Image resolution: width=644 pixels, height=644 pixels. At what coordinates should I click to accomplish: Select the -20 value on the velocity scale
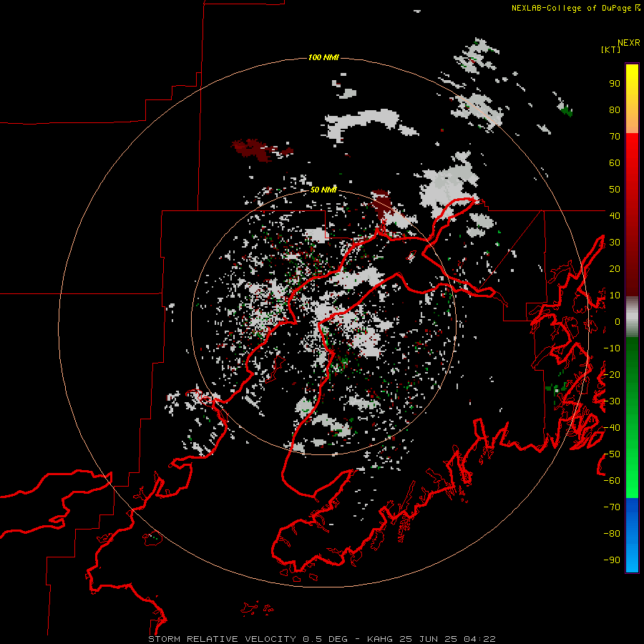tap(612, 374)
